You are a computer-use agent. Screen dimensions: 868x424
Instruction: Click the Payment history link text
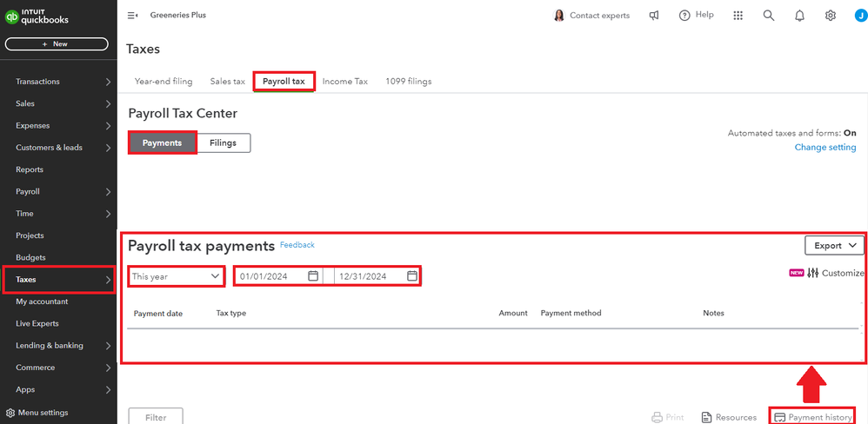[x=820, y=417]
